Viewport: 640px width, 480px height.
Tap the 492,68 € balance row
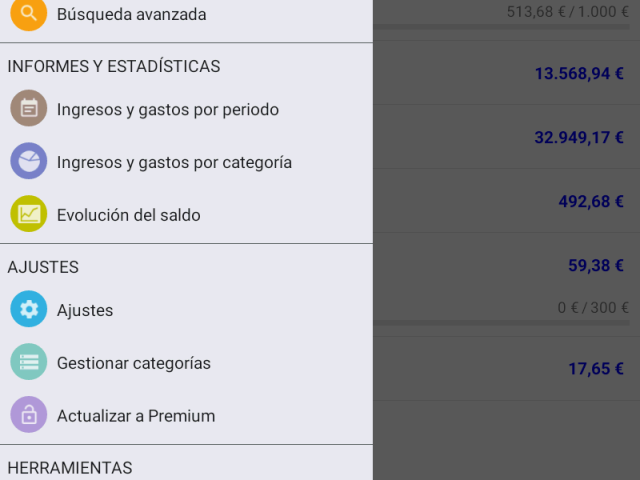(507, 201)
